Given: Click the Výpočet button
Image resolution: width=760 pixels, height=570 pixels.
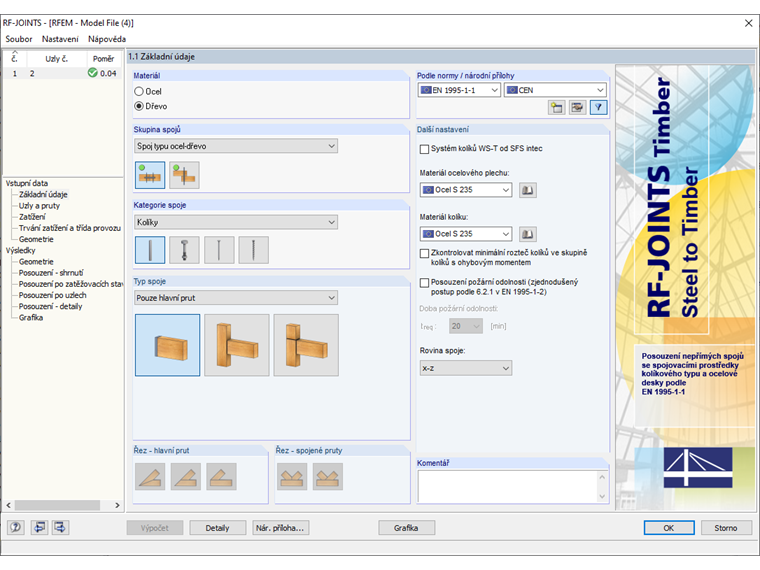Looking at the screenshot, I should [155, 528].
